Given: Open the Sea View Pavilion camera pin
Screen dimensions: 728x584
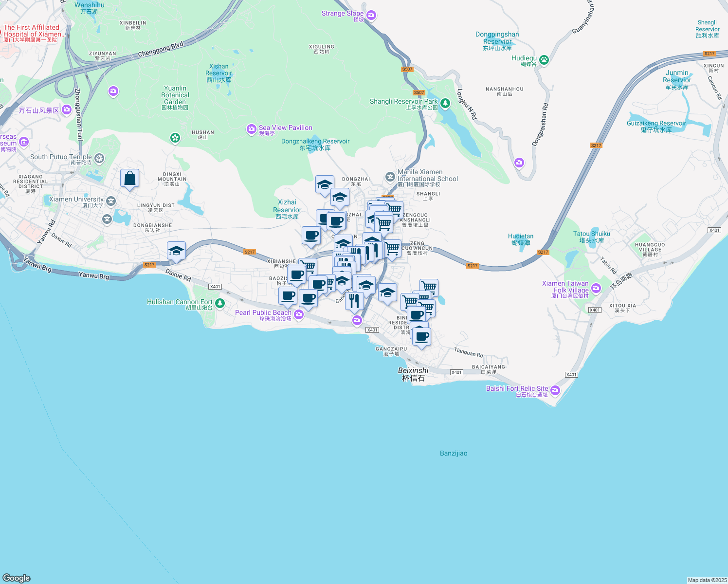Looking at the screenshot, I should [x=251, y=129].
